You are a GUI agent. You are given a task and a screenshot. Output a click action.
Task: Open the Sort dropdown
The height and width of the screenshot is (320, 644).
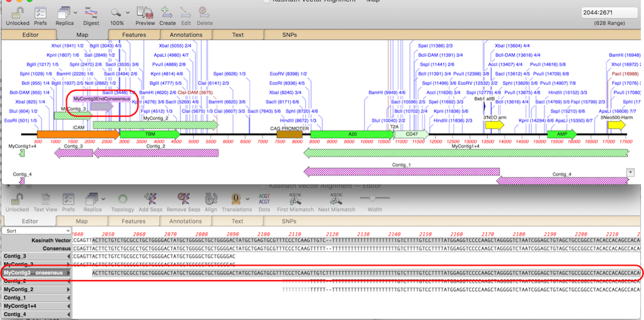tap(36, 231)
